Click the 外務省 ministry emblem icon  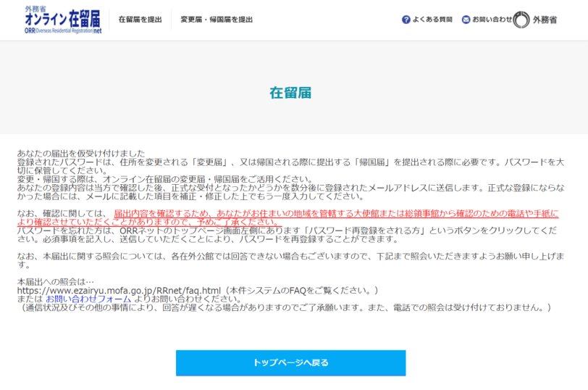(x=521, y=20)
